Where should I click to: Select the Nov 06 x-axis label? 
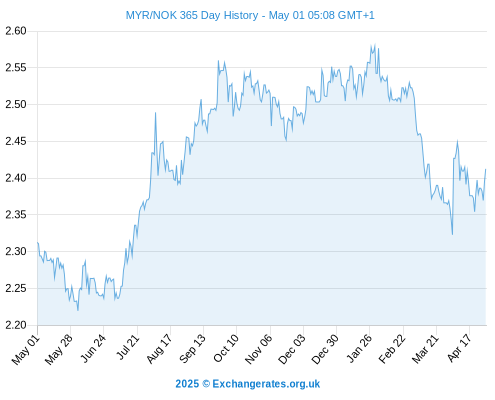258,349
